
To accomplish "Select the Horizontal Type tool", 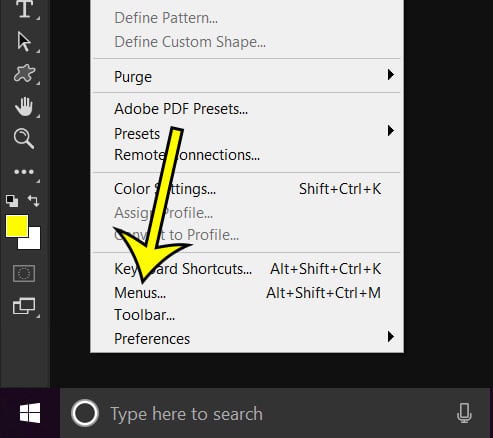I will pyautogui.click(x=25, y=9).
